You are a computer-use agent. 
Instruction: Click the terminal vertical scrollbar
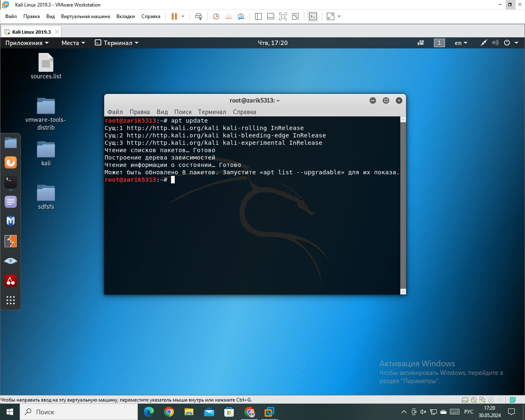(403, 205)
